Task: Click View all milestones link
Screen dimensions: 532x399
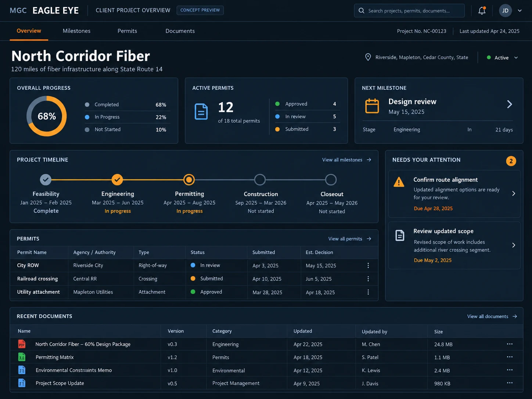Action: 346,160
